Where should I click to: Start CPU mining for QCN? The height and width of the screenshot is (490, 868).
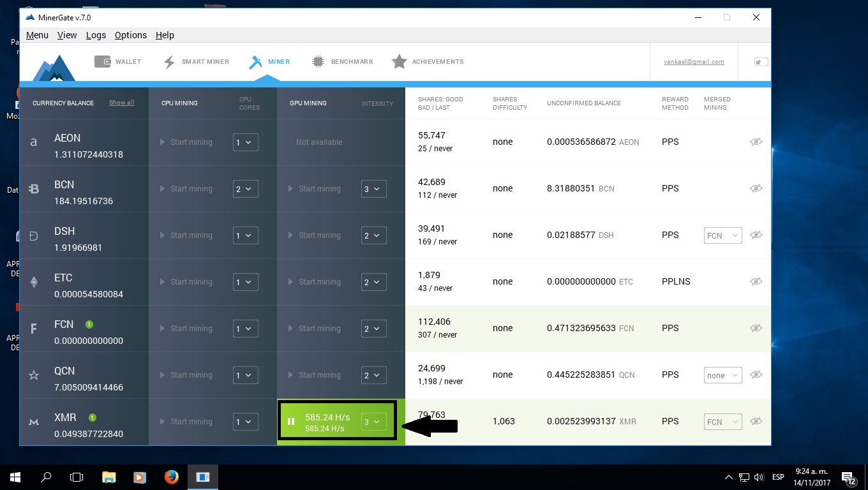(186, 375)
